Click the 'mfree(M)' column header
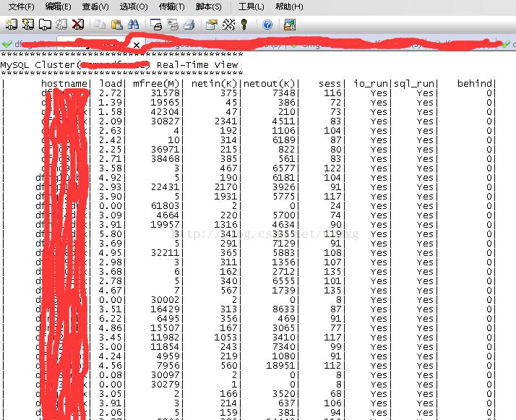The width and height of the screenshot is (516, 420). pos(156,84)
